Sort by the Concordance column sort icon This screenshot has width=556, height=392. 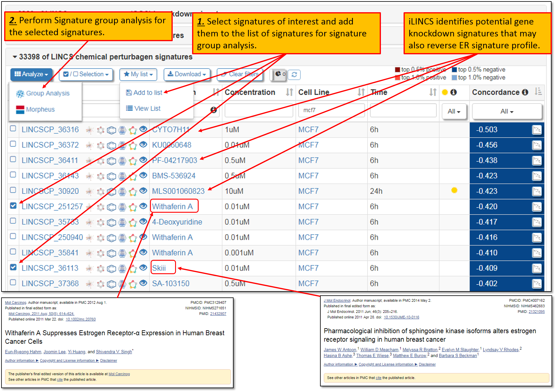(538, 92)
